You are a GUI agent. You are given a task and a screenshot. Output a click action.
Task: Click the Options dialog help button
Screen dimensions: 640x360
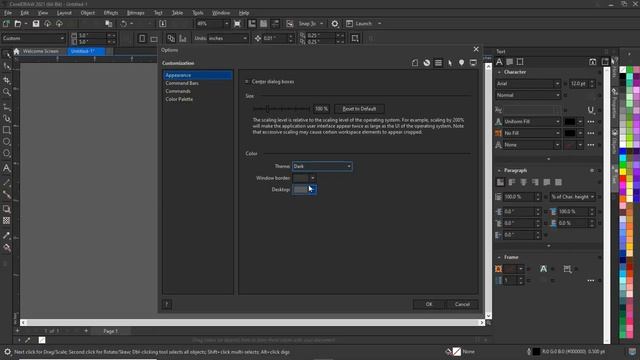coord(167,304)
